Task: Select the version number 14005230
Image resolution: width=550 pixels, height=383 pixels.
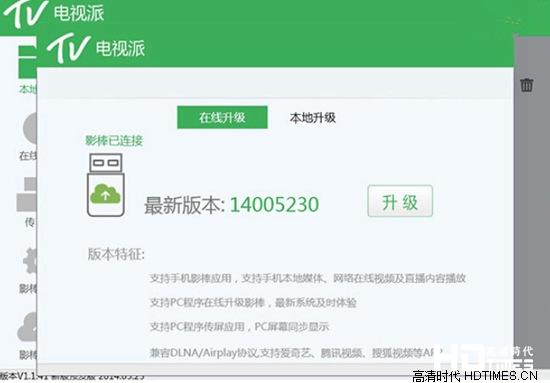Action: click(x=274, y=204)
